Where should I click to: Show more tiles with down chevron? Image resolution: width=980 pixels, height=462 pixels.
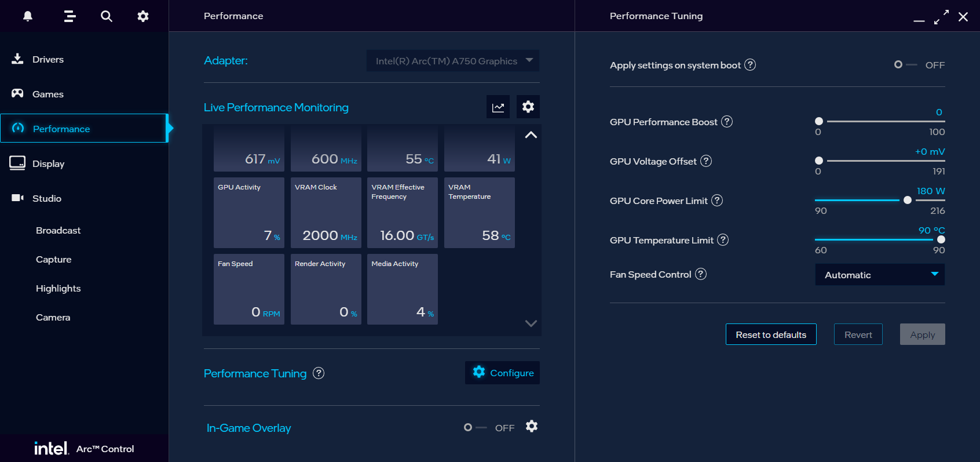[531, 323]
